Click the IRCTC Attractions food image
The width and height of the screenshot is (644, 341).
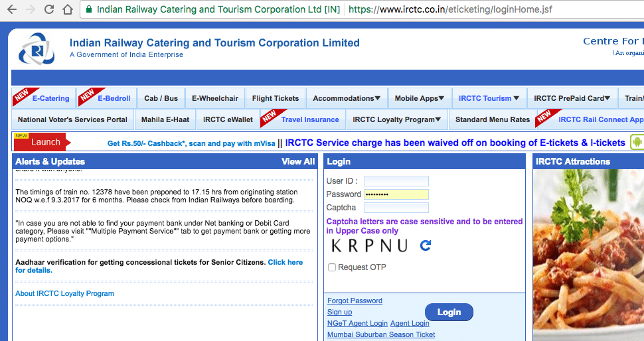pos(588,255)
